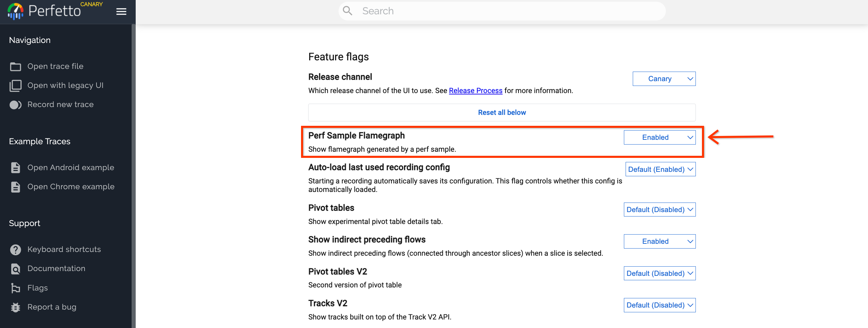The image size is (868, 328).
Task: Click the Open Android example document icon
Action: 15,168
